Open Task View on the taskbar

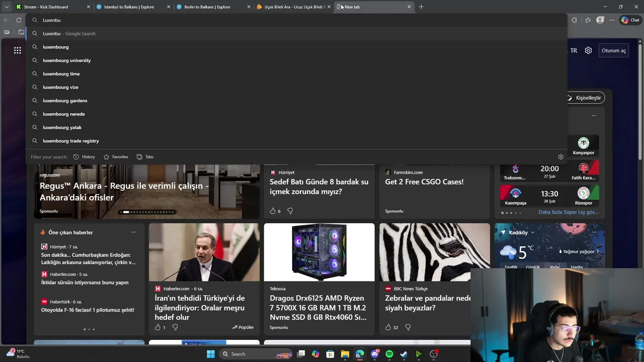click(301, 354)
